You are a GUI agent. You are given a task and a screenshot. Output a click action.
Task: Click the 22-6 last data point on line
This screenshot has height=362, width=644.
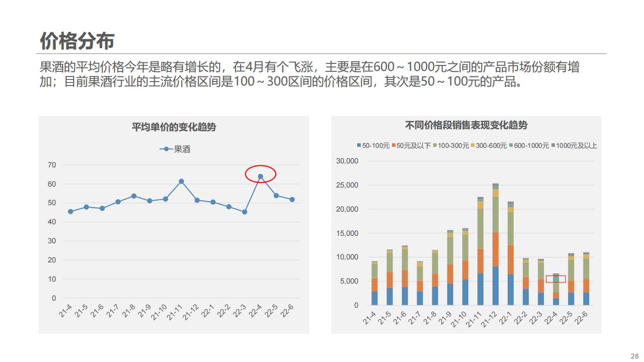pyautogui.click(x=292, y=200)
